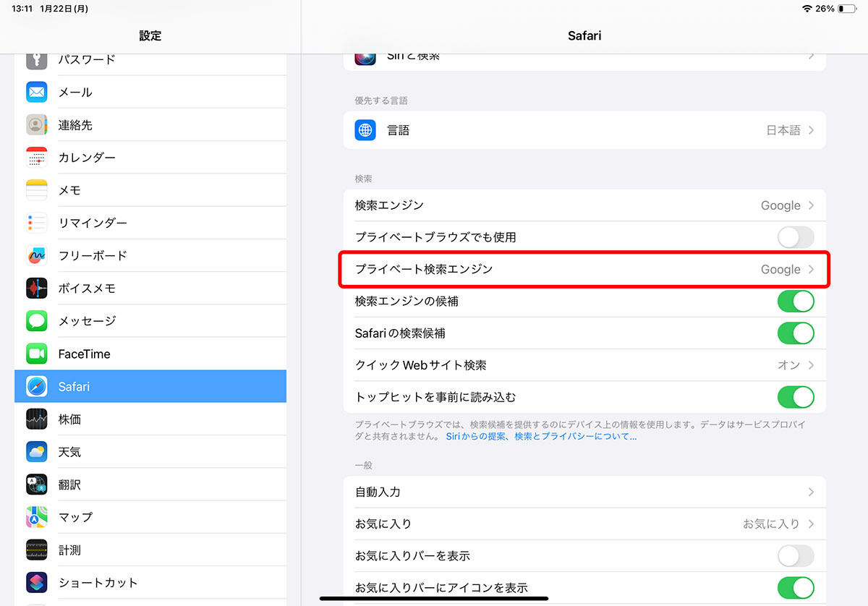Image resolution: width=868 pixels, height=606 pixels.
Task: Select メッセージ in settings sidebar
Action: point(150,320)
